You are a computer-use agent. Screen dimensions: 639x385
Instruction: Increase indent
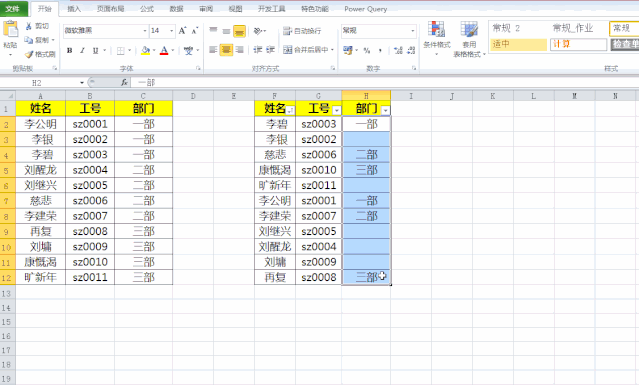271,50
